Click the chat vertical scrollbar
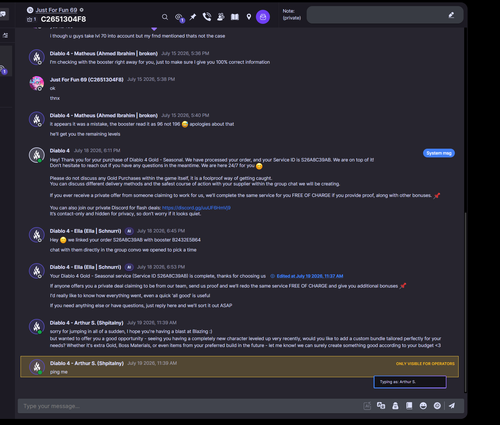This screenshot has width=500, height=425. click(465, 302)
